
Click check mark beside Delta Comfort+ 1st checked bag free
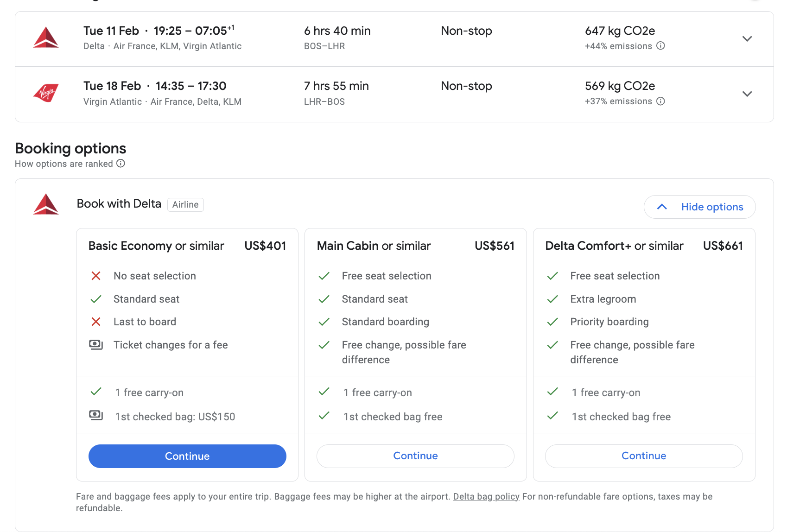click(552, 415)
